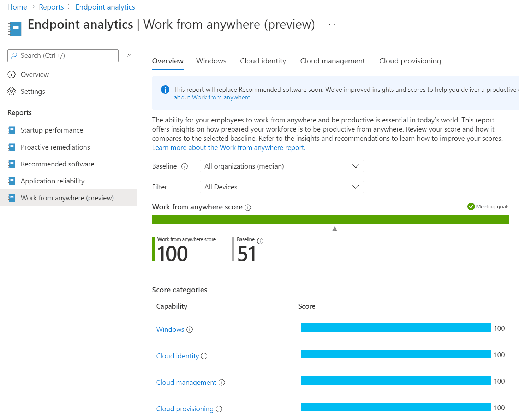Screen dimensions: 519x420
Task: Open the Filter All Devices dropdown
Action: 281,187
